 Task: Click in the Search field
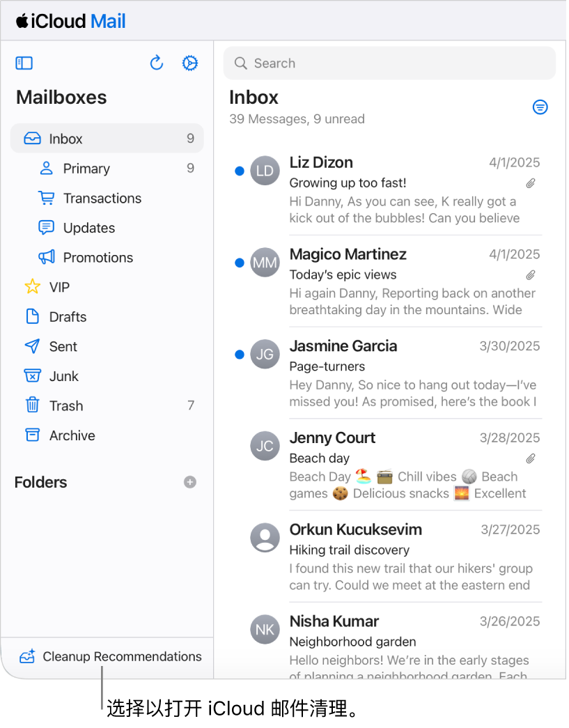[x=389, y=63]
